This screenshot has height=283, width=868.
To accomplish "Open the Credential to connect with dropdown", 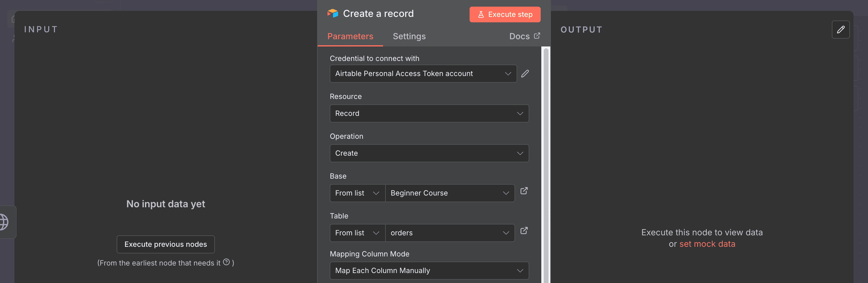I will [423, 74].
